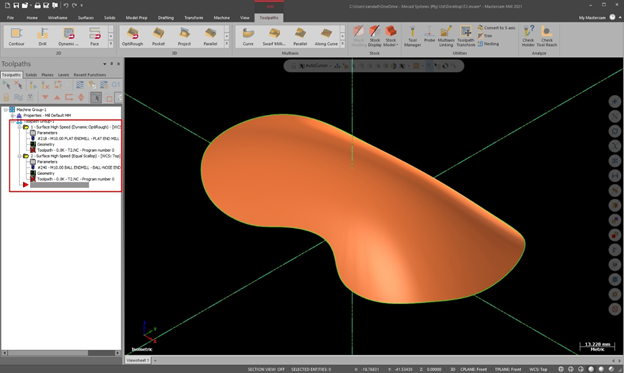Expand Properties - Mill Default MM node

(12, 115)
